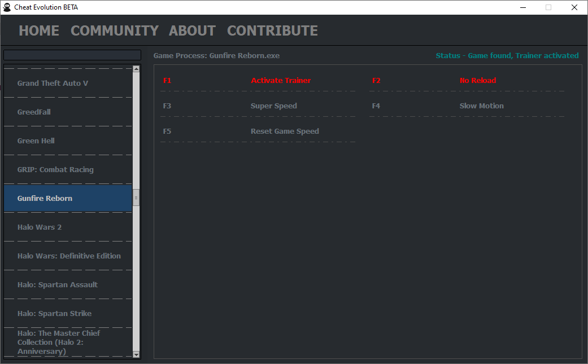Click the F2 hotkey label
Image resolution: width=588 pixels, height=364 pixels.
pyautogui.click(x=376, y=81)
